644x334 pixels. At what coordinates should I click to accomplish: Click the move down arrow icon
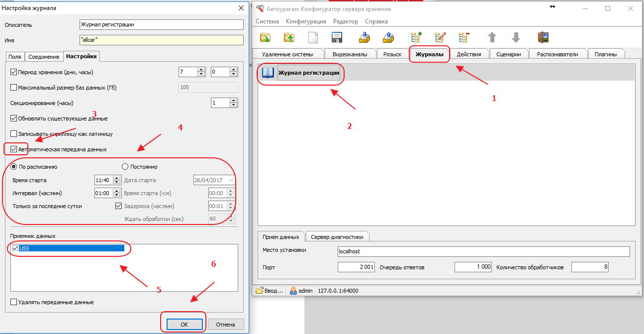(x=516, y=38)
